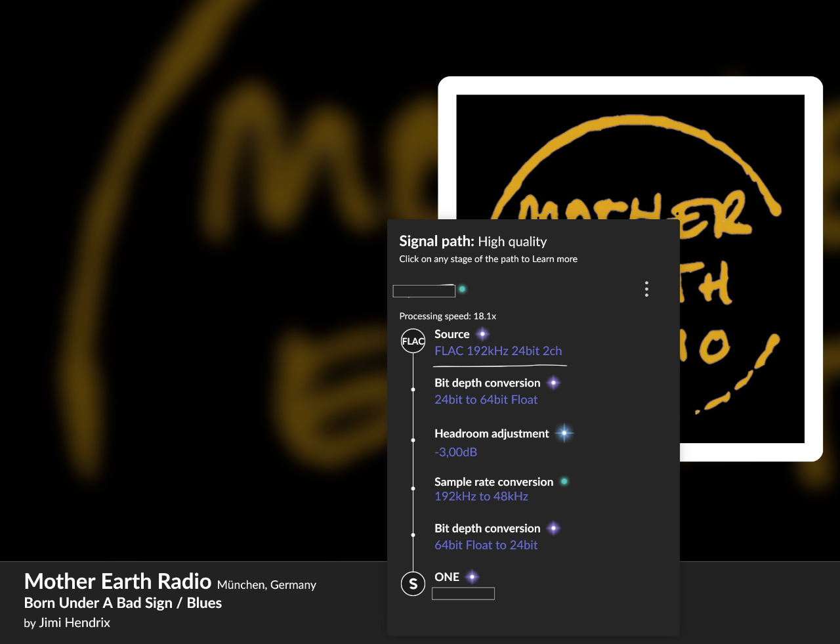Click the S output device circle icon

coord(413,584)
